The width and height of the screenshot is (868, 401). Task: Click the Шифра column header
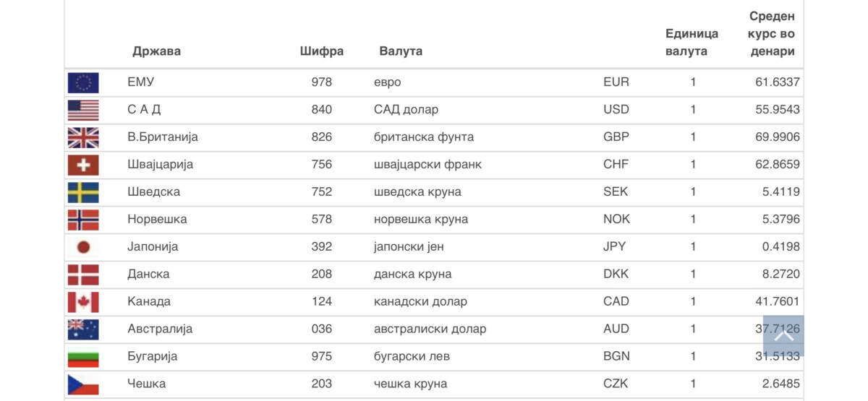pyautogui.click(x=322, y=51)
